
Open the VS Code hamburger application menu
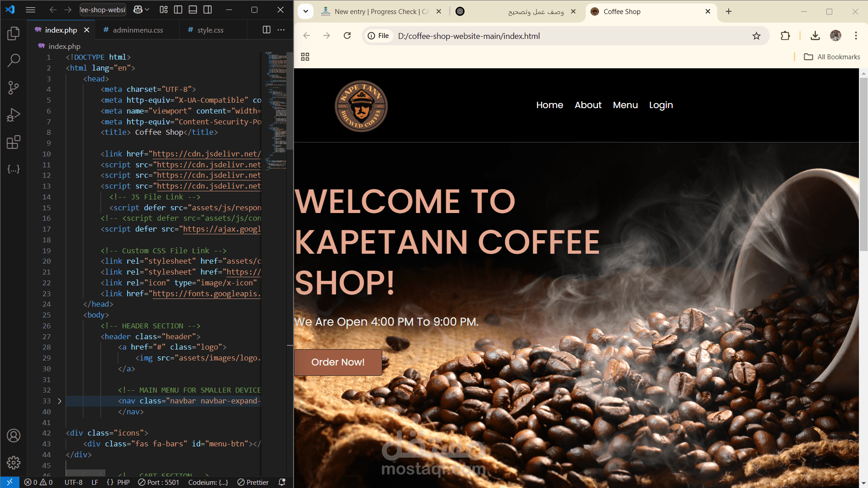[x=30, y=9]
